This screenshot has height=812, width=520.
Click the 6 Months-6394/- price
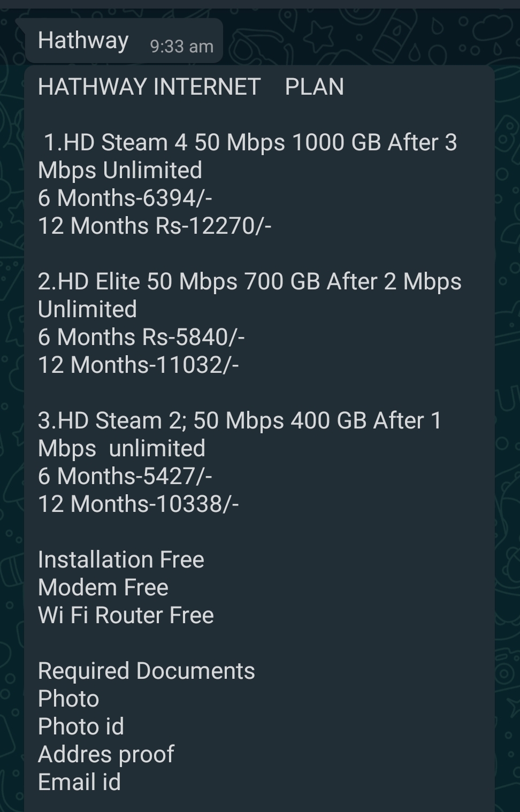pos(125,198)
